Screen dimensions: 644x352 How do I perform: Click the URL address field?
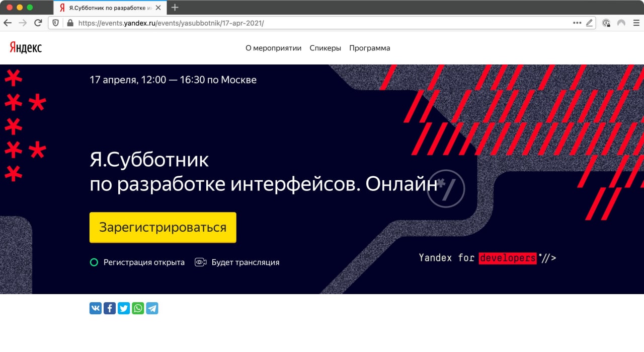tap(322, 23)
